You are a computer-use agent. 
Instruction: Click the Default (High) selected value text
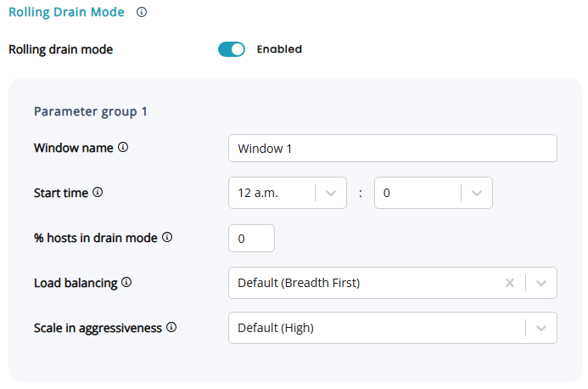pos(276,328)
